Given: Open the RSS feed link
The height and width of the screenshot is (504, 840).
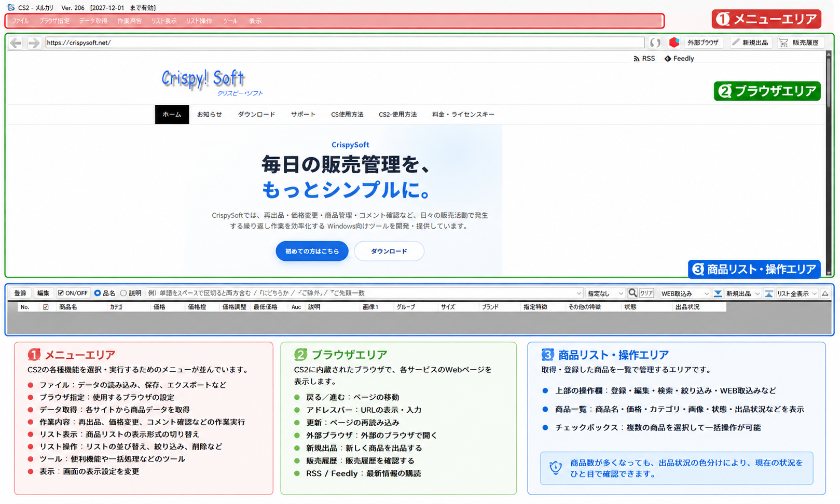Looking at the screenshot, I should point(644,59).
